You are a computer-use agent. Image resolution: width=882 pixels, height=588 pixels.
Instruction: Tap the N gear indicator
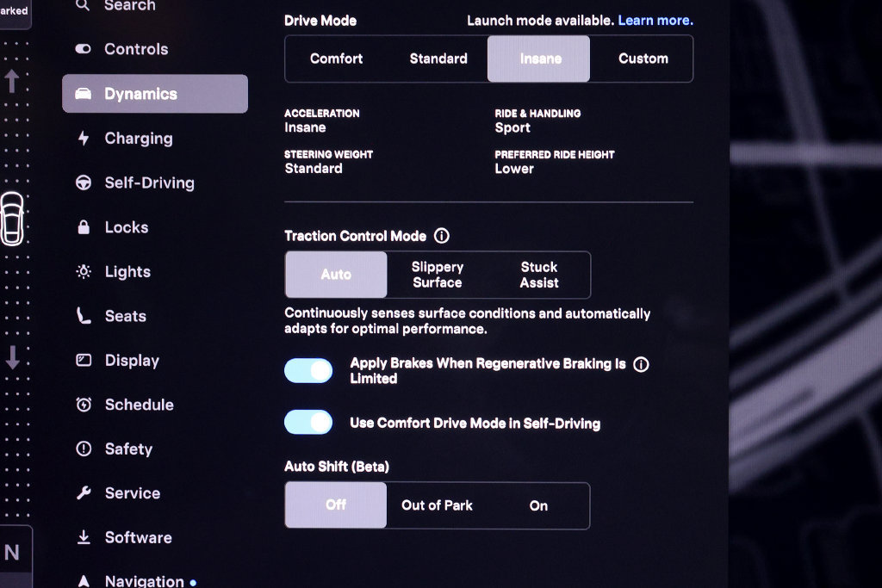(12, 552)
